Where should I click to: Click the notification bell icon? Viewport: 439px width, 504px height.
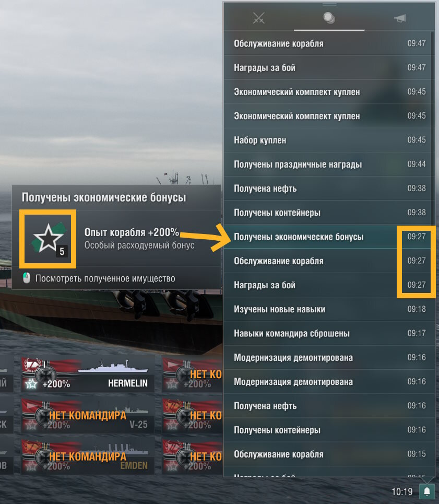[427, 491]
